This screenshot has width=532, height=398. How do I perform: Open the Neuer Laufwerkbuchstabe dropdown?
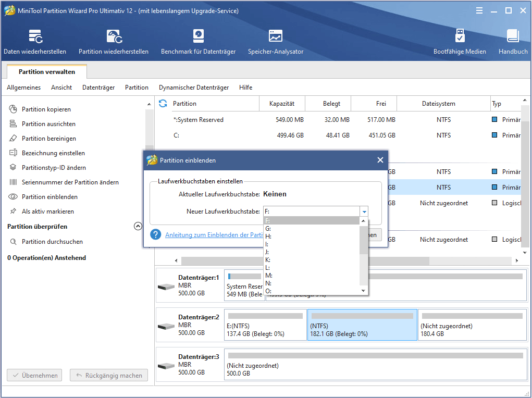coord(364,211)
